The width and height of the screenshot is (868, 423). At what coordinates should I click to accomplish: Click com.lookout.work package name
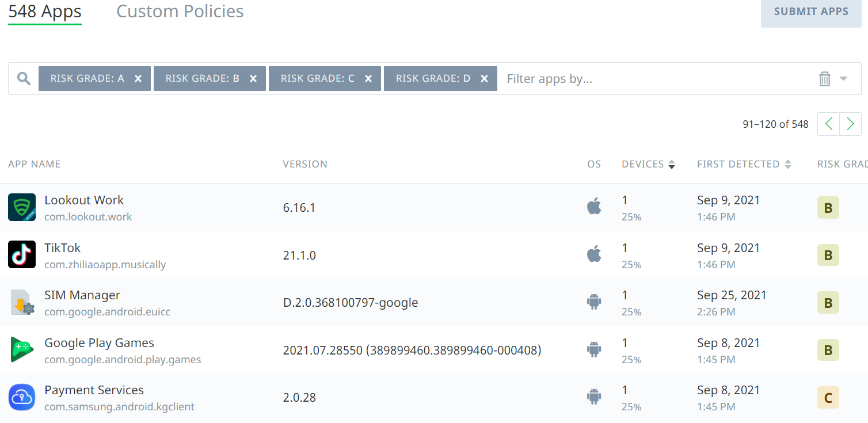[88, 217]
